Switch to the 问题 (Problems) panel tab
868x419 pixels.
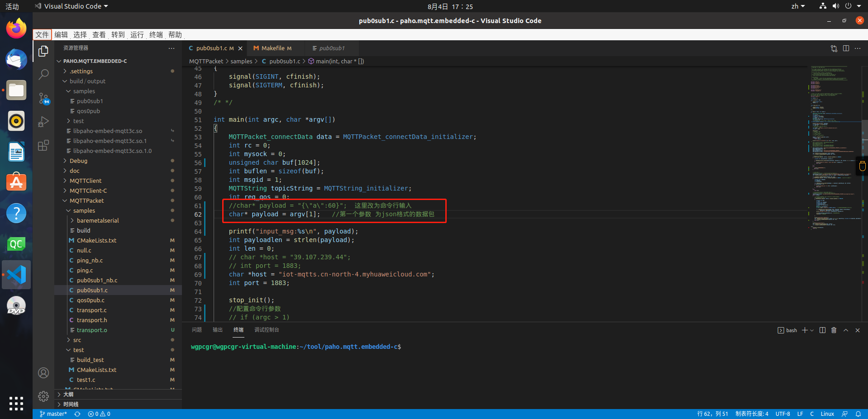pyautogui.click(x=197, y=330)
